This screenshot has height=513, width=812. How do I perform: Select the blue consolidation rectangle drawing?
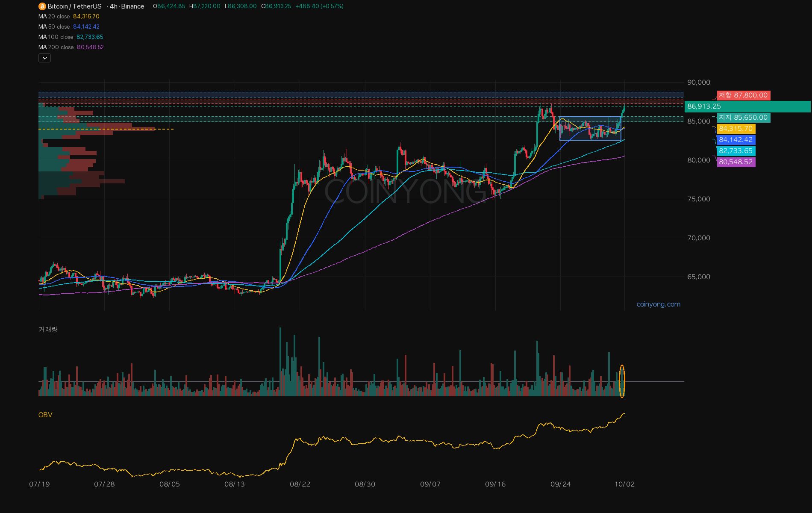coord(590,128)
